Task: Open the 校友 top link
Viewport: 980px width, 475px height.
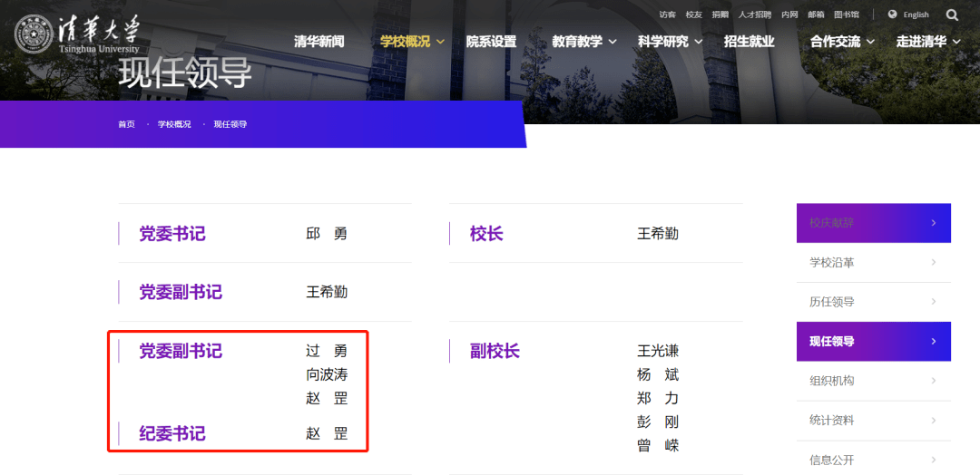Action: (x=694, y=15)
